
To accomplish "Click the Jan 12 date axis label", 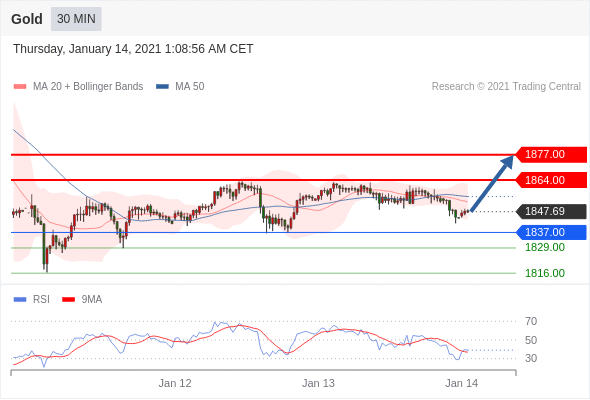I will tap(175, 383).
